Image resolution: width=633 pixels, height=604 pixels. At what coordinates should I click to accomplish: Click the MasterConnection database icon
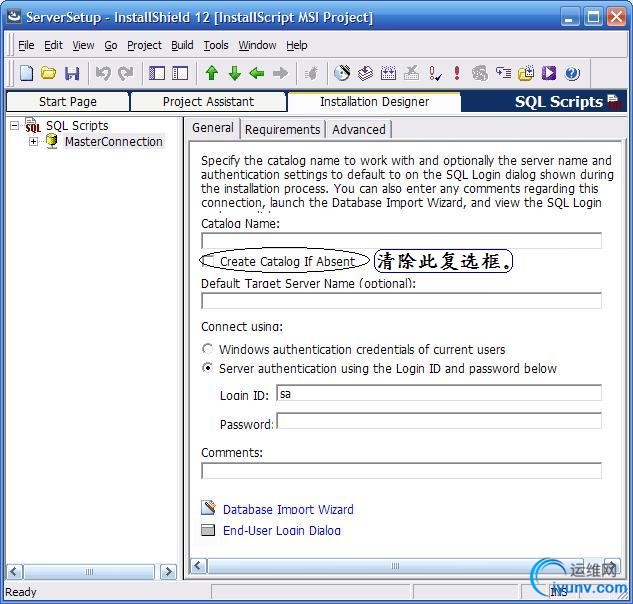click(x=52, y=141)
